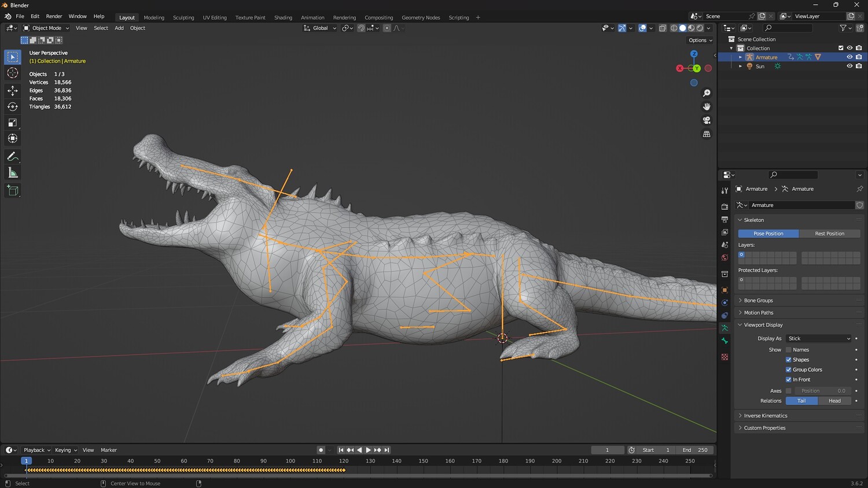
Task: Expand the Armature tree item
Action: point(740,57)
